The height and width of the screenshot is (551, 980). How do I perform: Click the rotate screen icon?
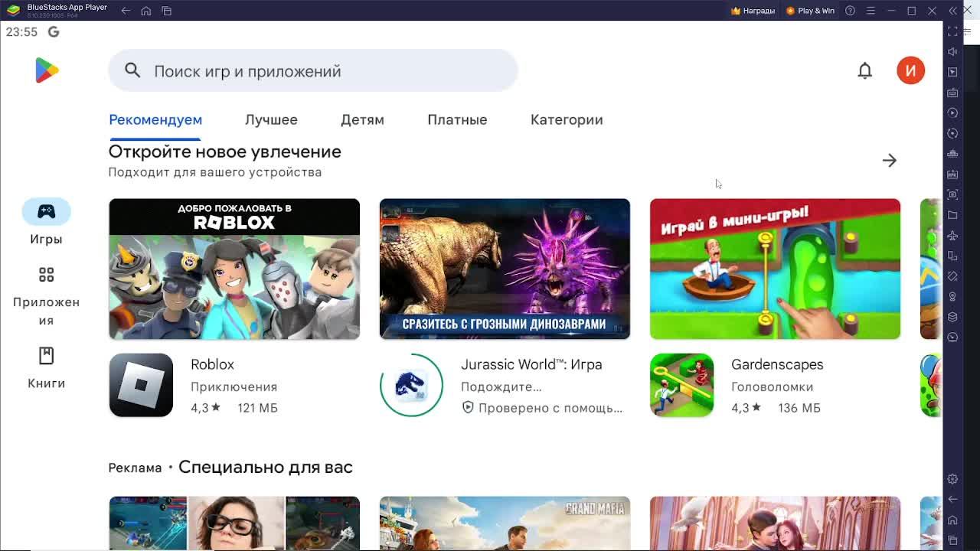click(x=952, y=256)
